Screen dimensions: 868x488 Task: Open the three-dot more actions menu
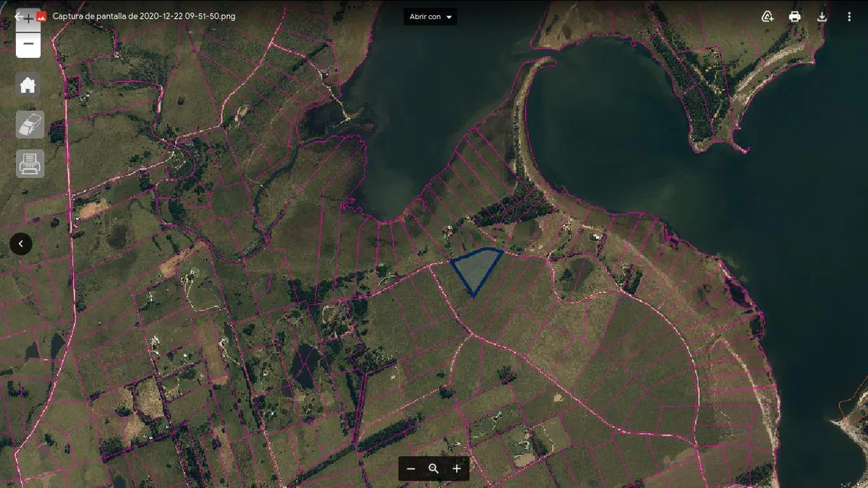point(849,17)
